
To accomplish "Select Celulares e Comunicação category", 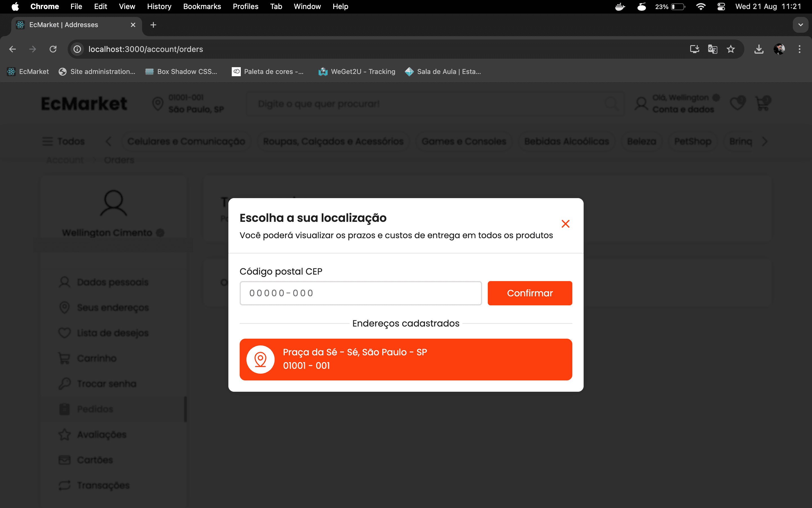I will pos(186,141).
